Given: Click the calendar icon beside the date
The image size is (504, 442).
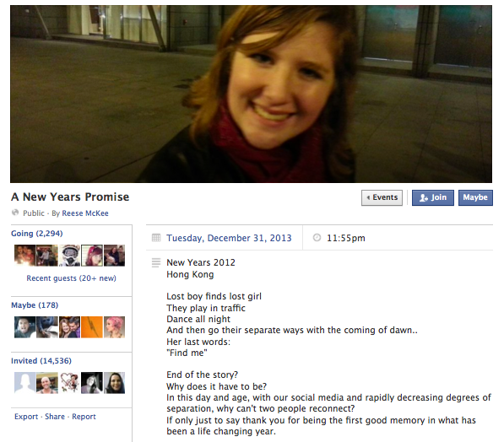Looking at the screenshot, I should pos(156,238).
